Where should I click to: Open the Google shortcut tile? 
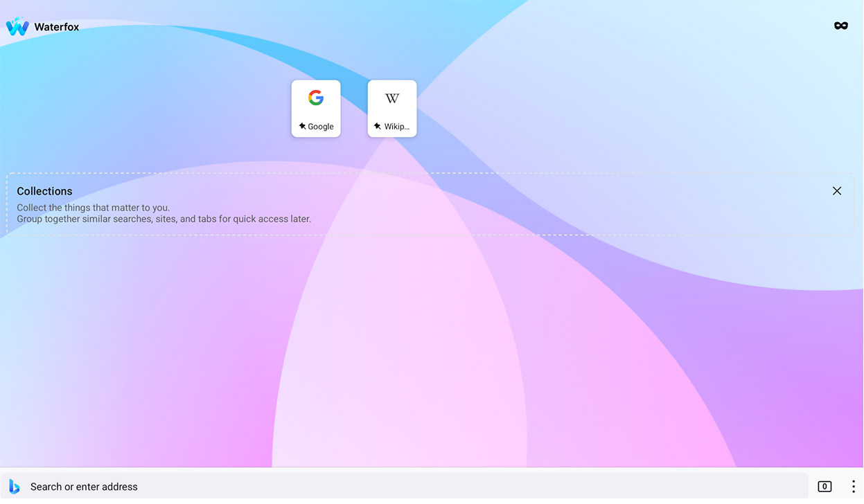316,109
